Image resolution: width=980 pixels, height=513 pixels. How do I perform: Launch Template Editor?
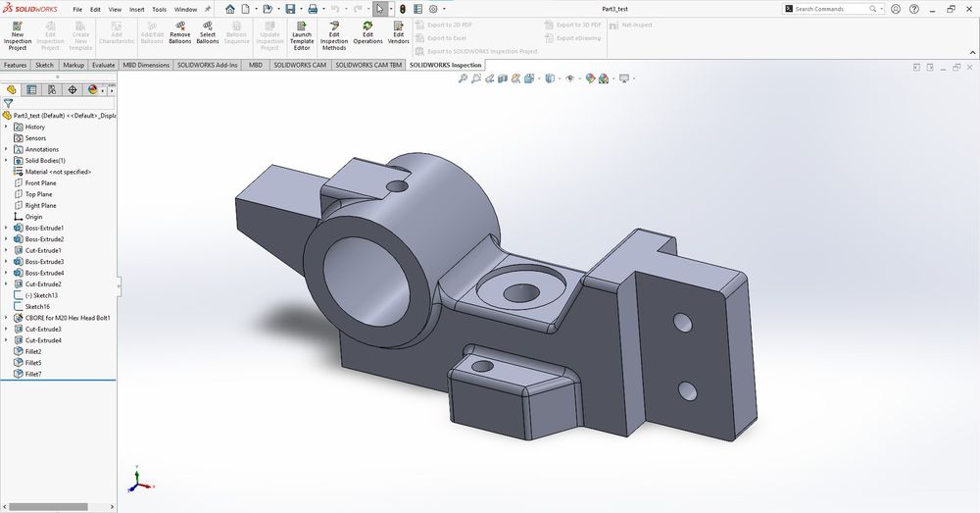point(302,35)
